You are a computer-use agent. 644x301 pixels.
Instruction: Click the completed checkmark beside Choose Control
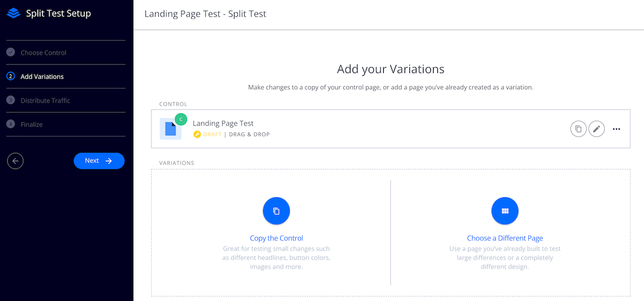(x=11, y=53)
